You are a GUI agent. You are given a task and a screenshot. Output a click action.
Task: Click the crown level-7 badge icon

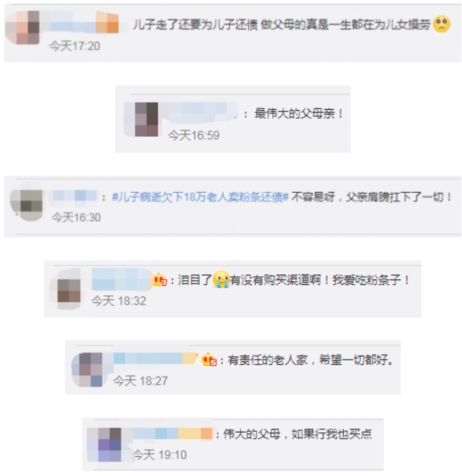tap(160, 280)
